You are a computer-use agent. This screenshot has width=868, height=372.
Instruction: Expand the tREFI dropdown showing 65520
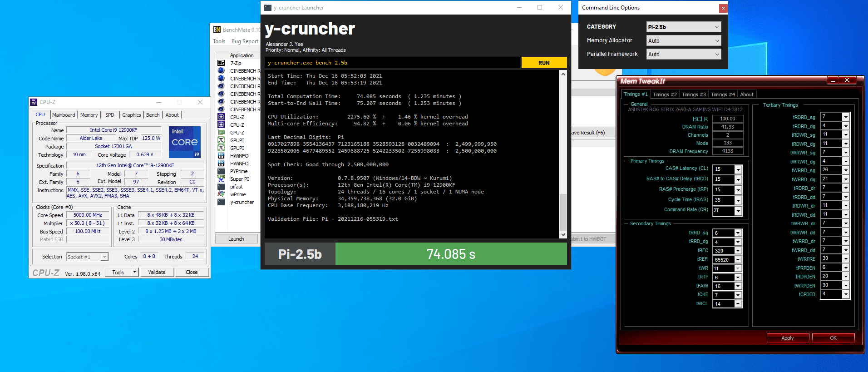pos(738,260)
